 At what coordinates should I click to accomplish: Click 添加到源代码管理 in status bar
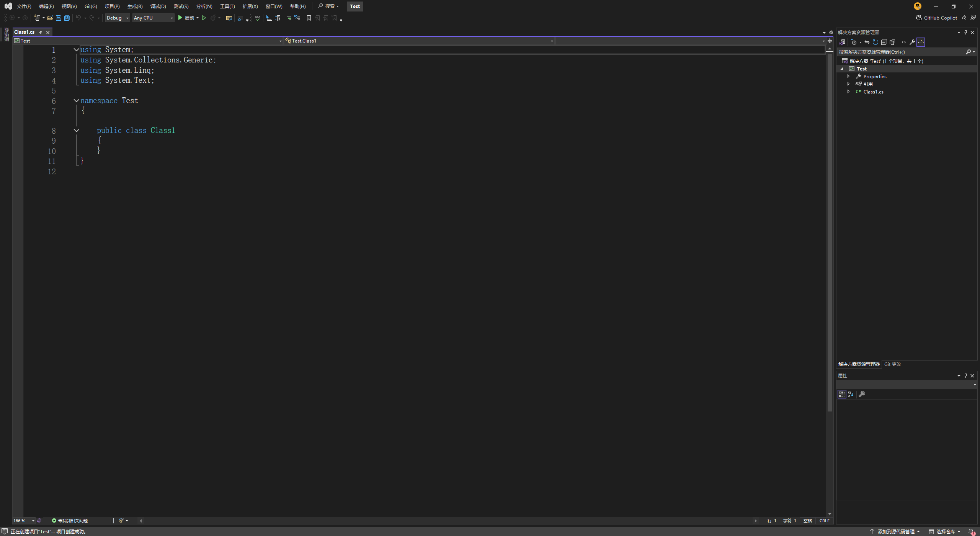point(895,531)
